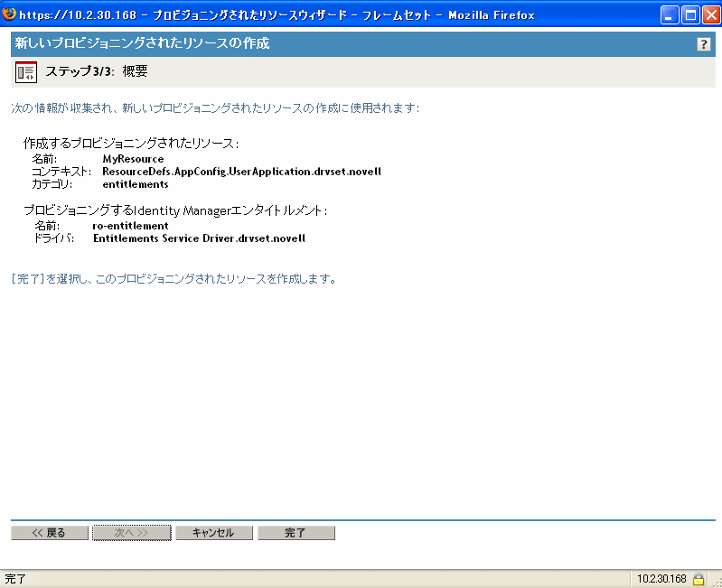Minimize the Firefox window
722x588 pixels.
coord(670,15)
